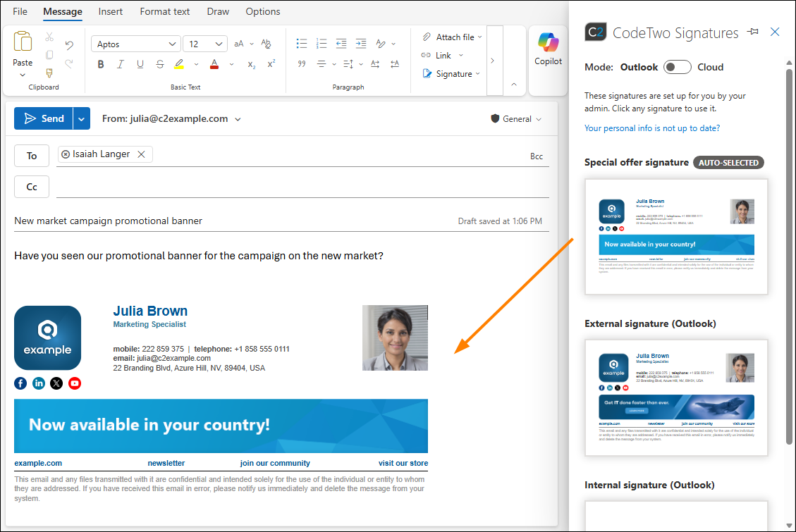
Task: Collapse the ribbon with up chevron
Action: point(514,84)
